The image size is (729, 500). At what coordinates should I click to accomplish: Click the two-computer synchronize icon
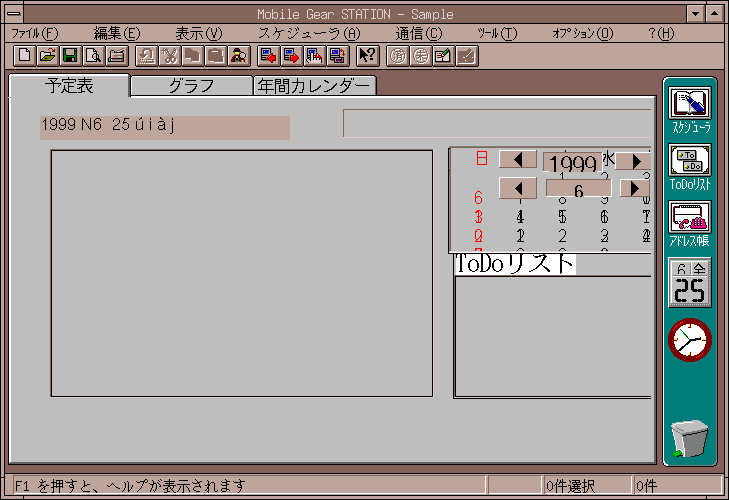click(x=338, y=56)
